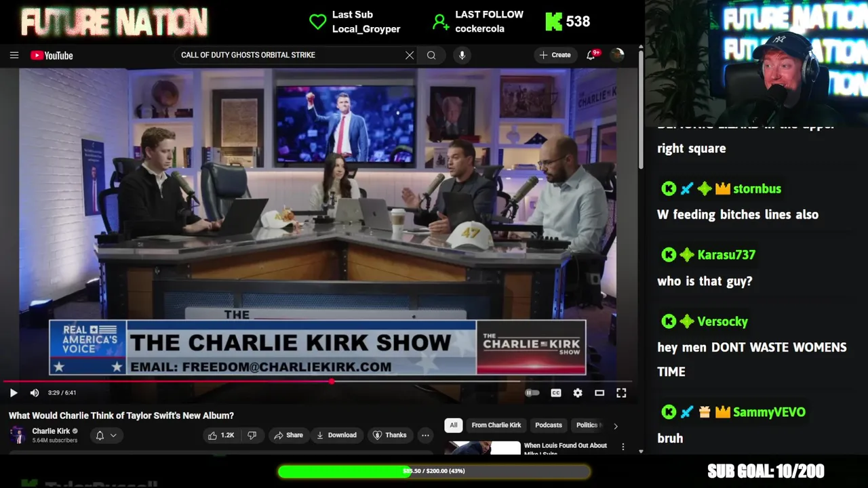Dislike the video
This screenshot has height=488, width=868.
point(252,435)
